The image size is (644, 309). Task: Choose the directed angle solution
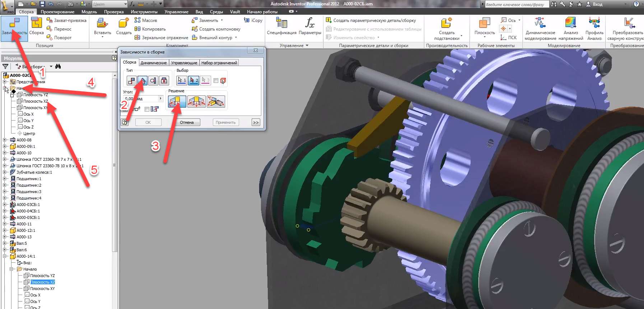(177, 102)
